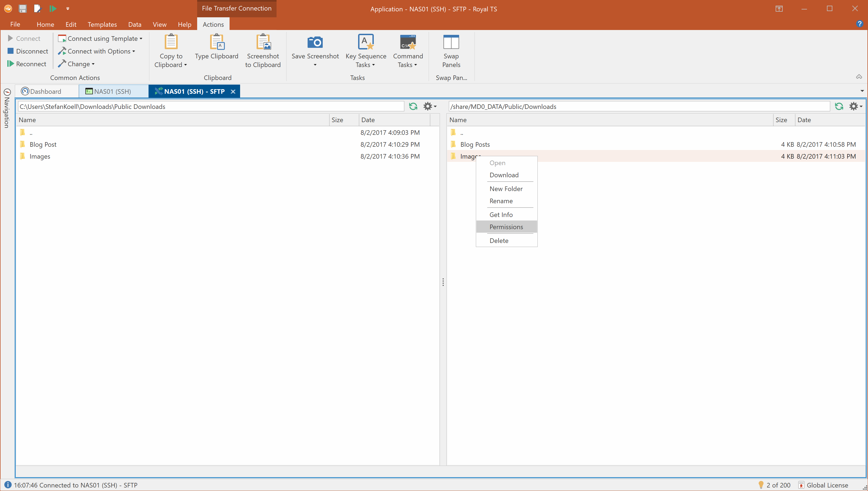868x491 pixels.
Task: Choose Permissions in the context menu
Action: pos(506,227)
